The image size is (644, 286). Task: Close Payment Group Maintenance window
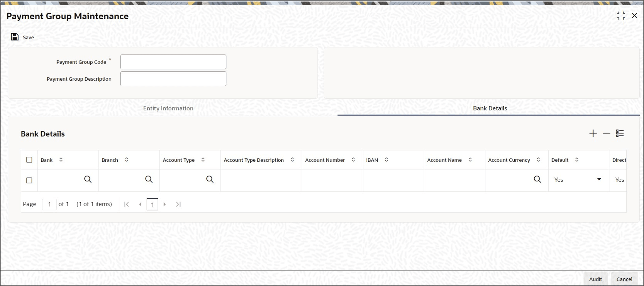[634, 16]
